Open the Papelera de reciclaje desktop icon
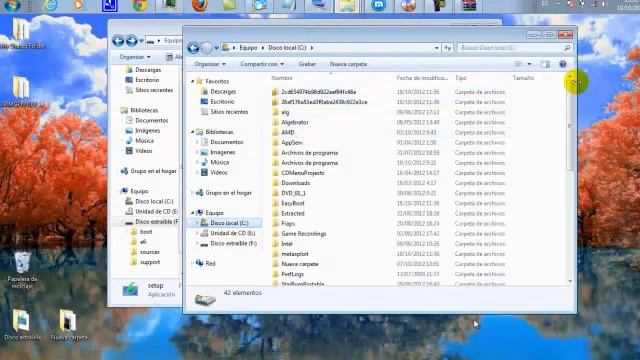Image resolution: width=640 pixels, height=360 pixels. point(22,270)
